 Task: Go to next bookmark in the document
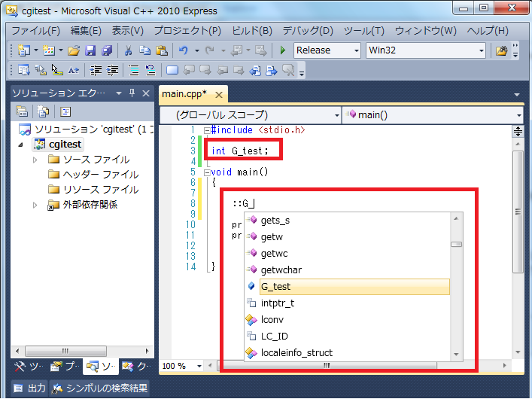tap(272, 70)
